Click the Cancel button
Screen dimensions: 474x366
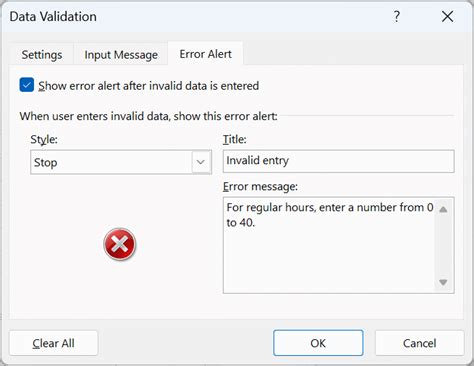click(x=419, y=343)
